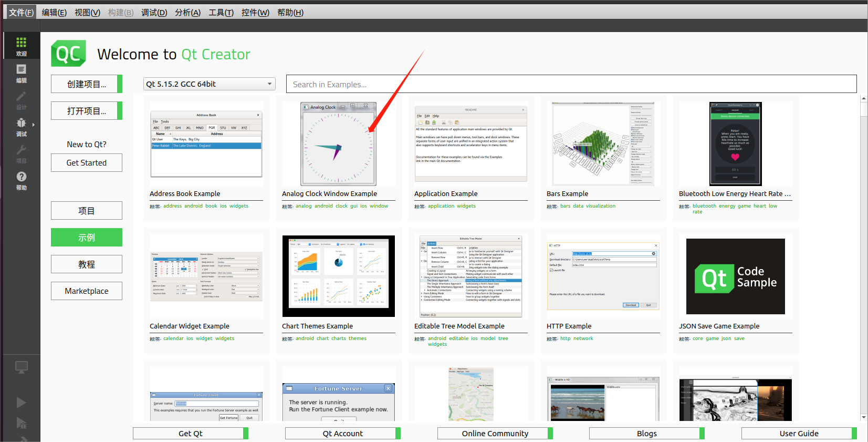The height and width of the screenshot is (442, 868).
Task: Open the Address Book Example thumbnail
Action: [x=206, y=144]
